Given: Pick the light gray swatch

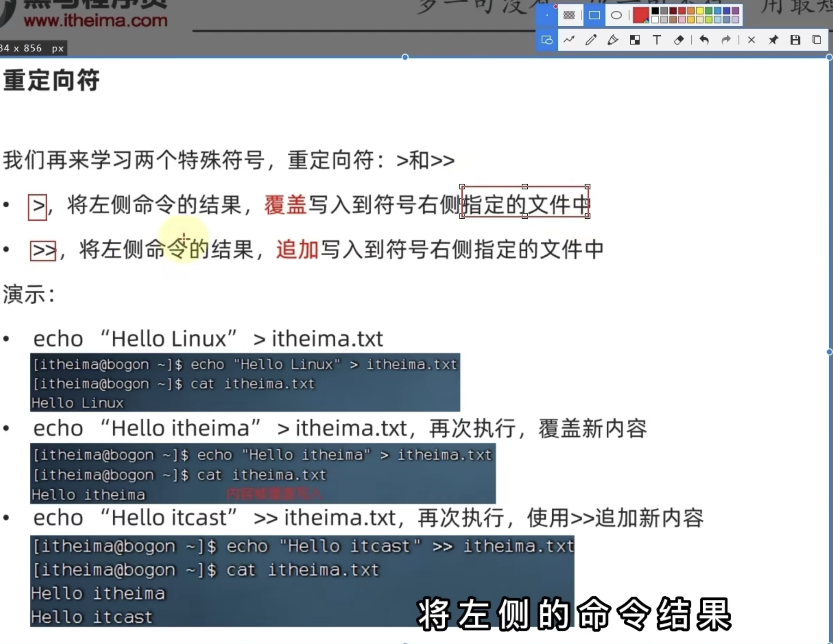Looking at the screenshot, I should tap(664, 19).
